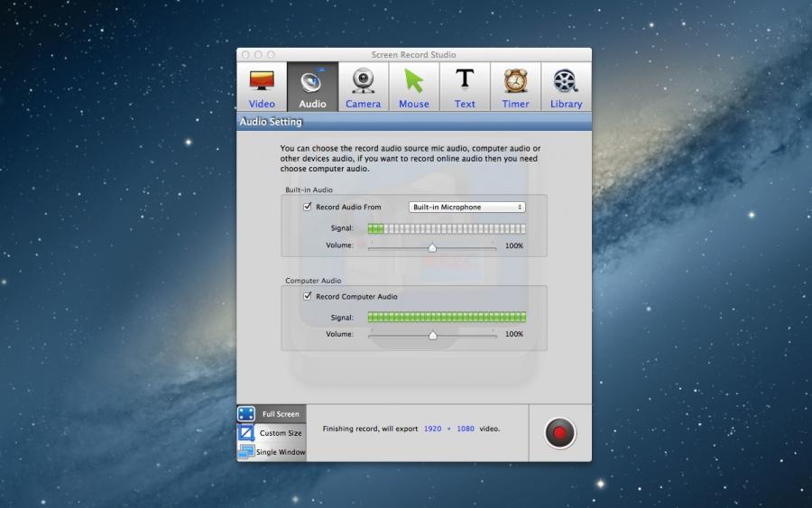Go to the Text tab
The height and width of the screenshot is (508, 812).
tap(465, 87)
